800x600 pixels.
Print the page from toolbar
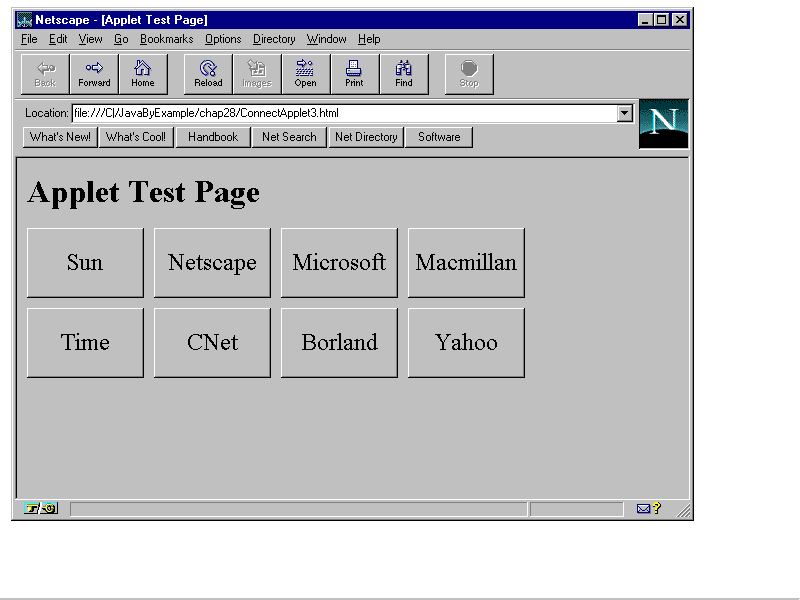[355, 74]
